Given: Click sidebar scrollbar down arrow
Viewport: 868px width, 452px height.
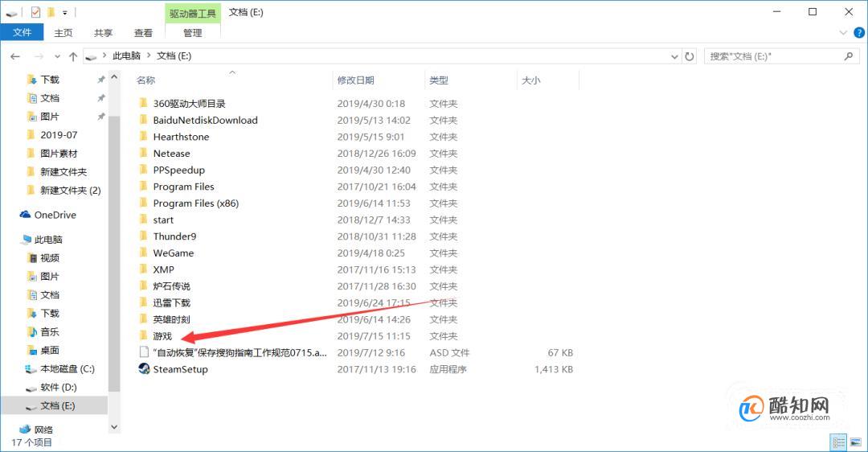Looking at the screenshot, I should coord(114,427).
